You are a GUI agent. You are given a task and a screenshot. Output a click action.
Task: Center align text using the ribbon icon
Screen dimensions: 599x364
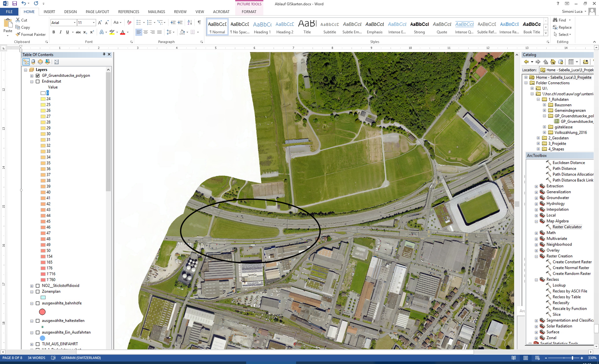146,32
